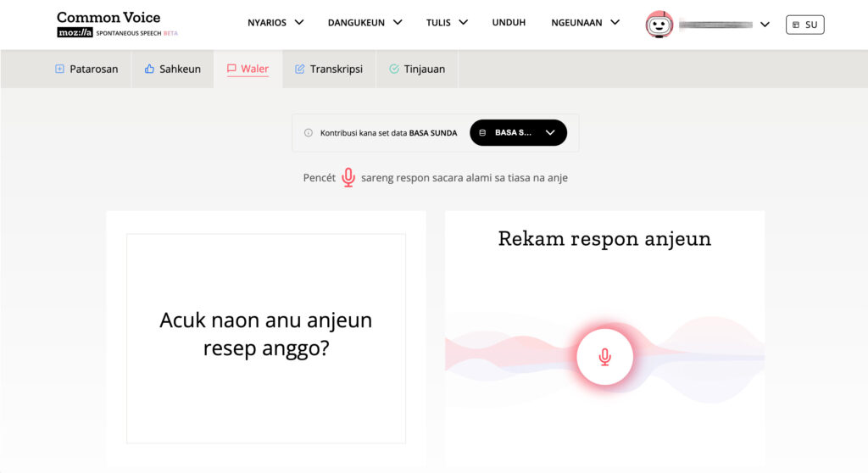
Task: Click the Common Voice Mozilla logo
Action: point(108,25)
